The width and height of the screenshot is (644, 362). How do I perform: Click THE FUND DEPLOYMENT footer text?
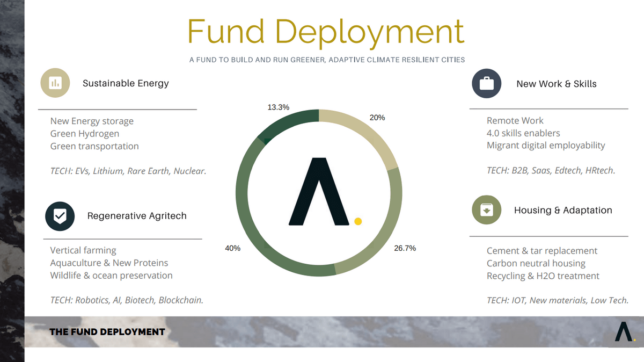point(107,332)
